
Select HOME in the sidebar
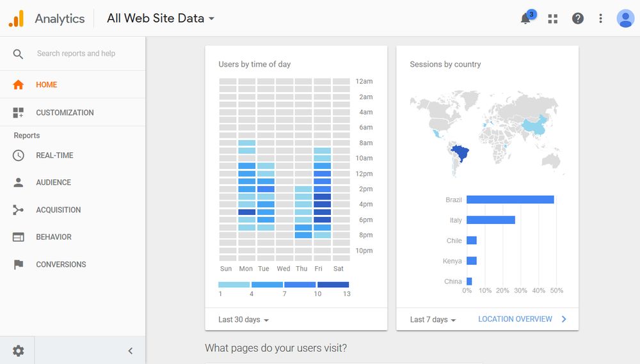click(x=46, y=84)
